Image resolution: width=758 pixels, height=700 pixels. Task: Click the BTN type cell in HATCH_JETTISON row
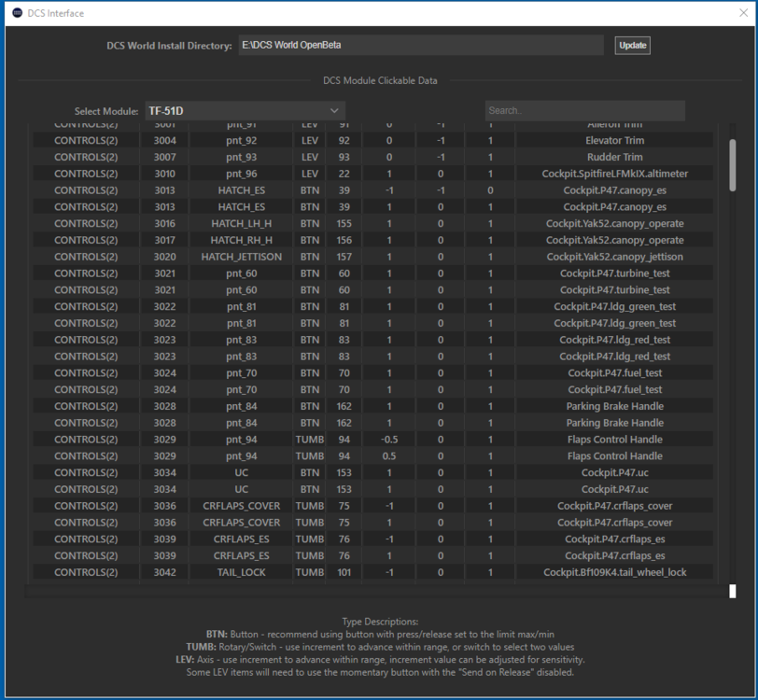click(x=309, y=257)
